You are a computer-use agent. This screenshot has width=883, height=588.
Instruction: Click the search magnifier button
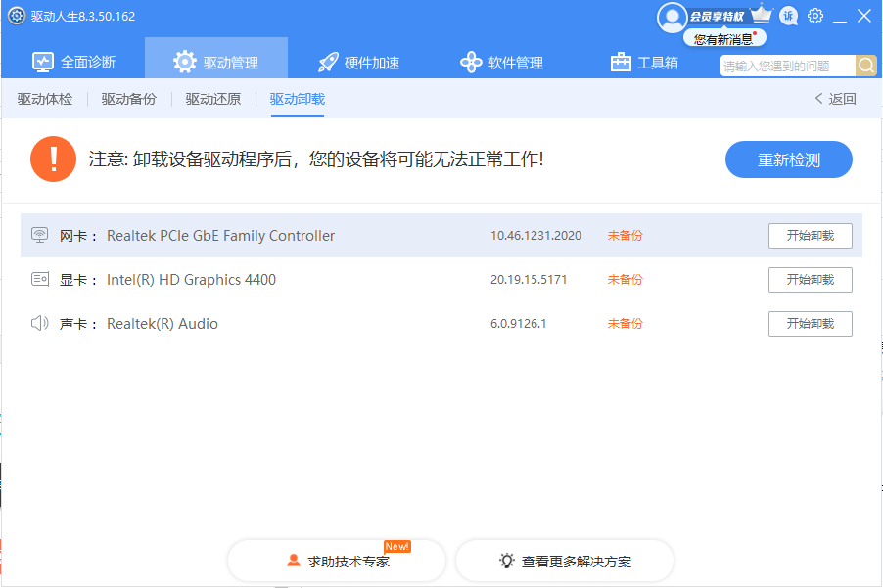866,66
